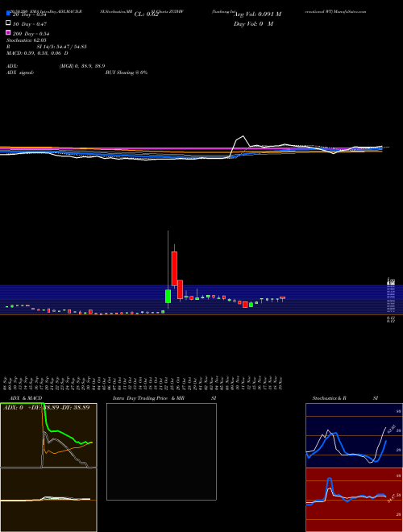Click the 'Day Vol: 0 M' text

pos(253,23)
